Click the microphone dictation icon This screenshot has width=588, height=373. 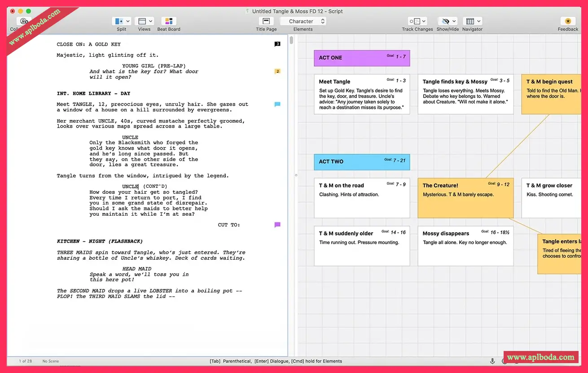(492, 361)
